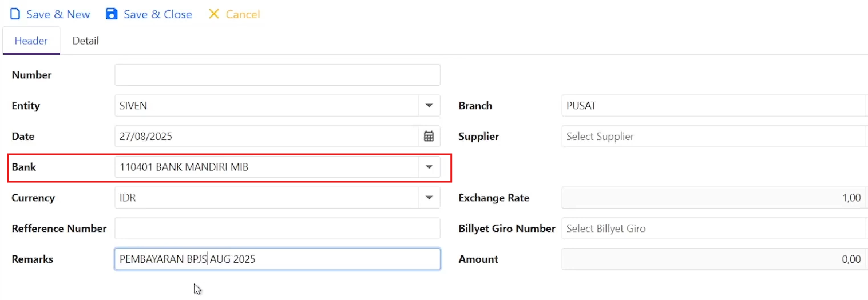Click the Remarks field PEMBAYARAN BPJS AUG 2025

pos(278,259)
